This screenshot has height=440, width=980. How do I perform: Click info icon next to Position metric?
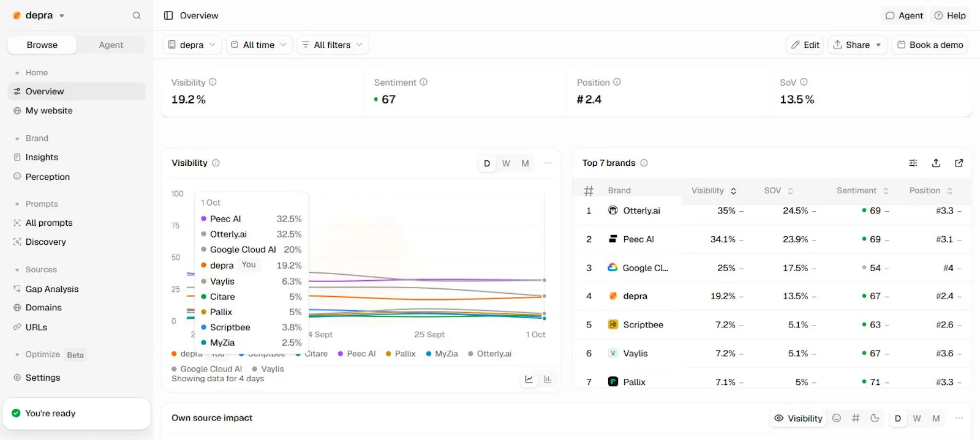point(617,82)
